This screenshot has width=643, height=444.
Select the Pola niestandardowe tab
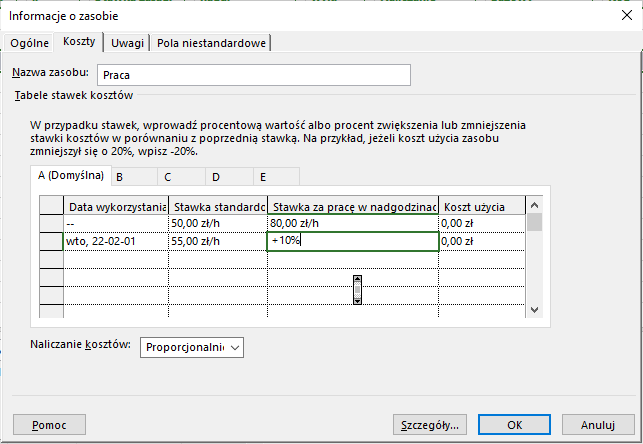[213, 42]
